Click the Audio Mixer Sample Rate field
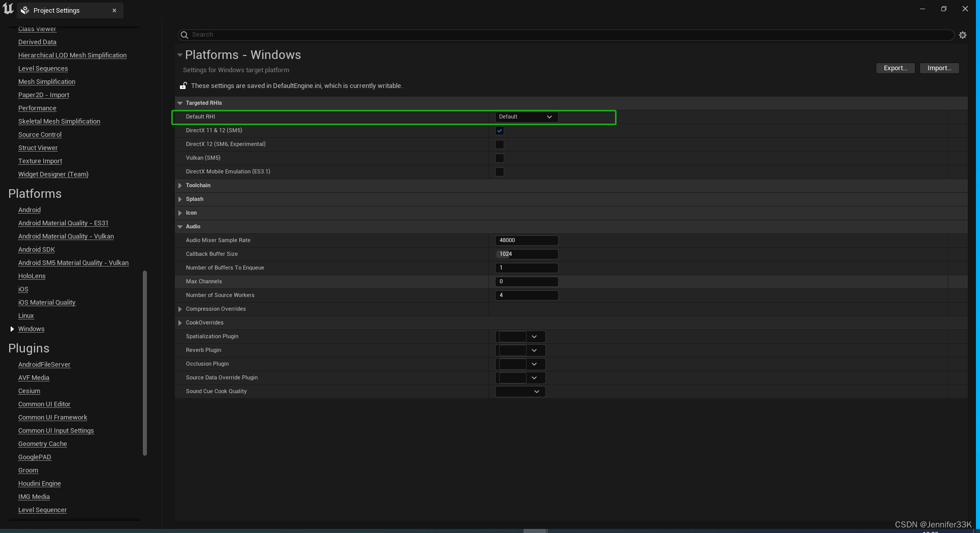Viewport: 980px width, 533px height. (527, 241)
